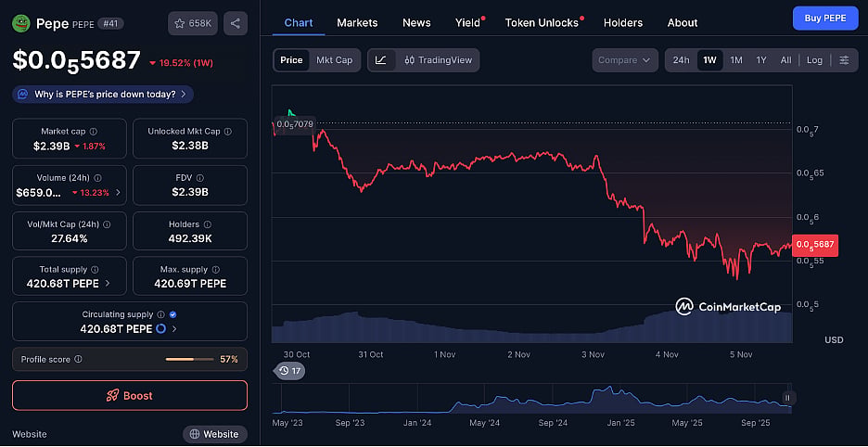Open the News tab

[416, 22]
